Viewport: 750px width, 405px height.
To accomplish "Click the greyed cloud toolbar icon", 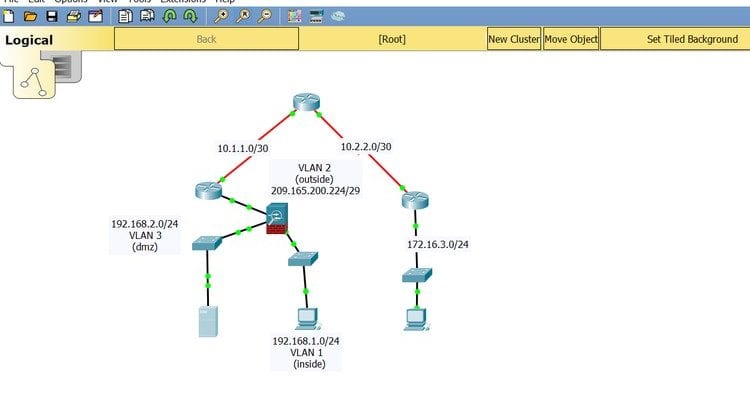I will (338, 17).
